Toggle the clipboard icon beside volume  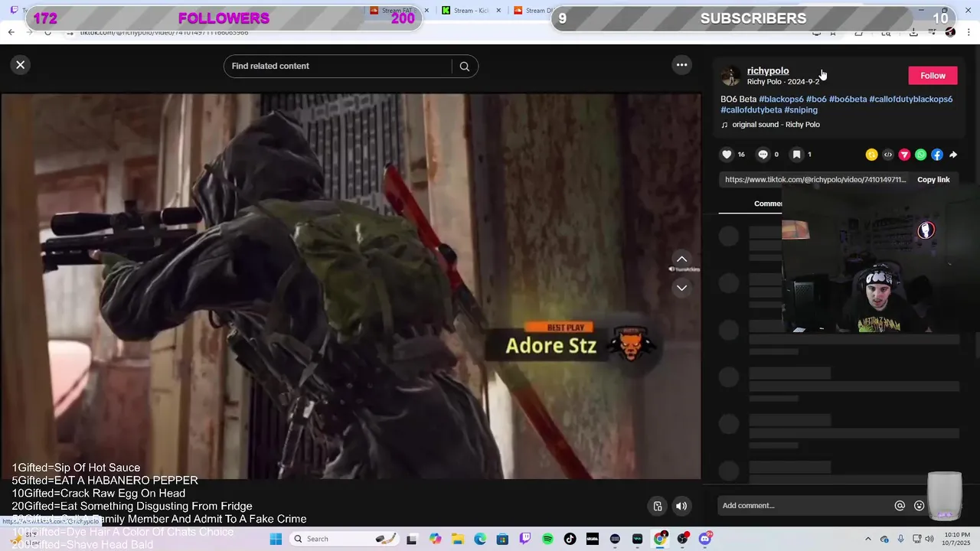point(658,506)
